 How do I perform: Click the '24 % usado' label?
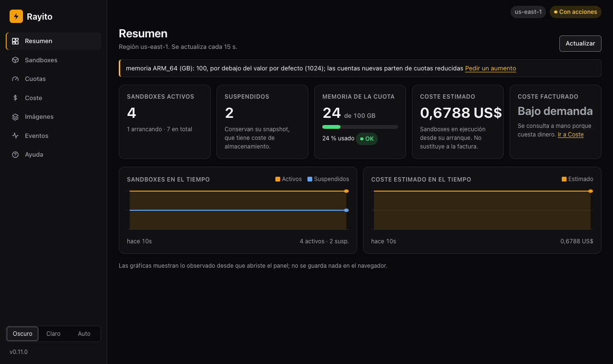coord(338,138)
